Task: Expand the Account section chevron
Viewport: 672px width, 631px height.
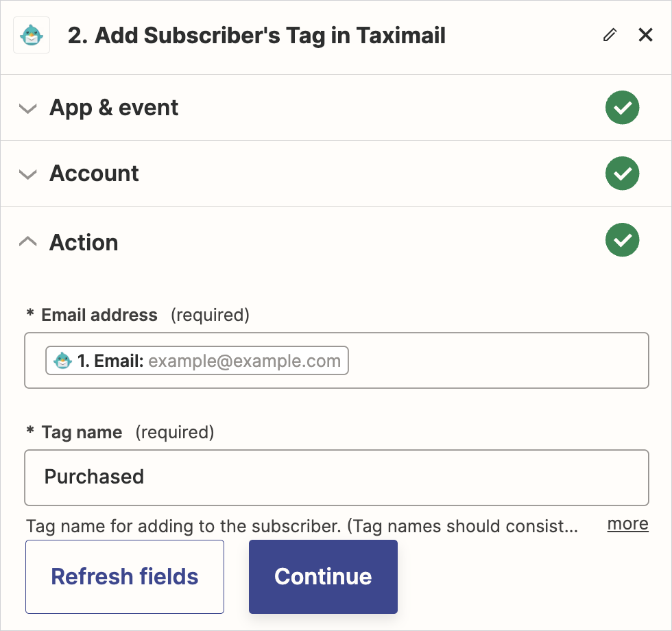Action: point(27,174)
